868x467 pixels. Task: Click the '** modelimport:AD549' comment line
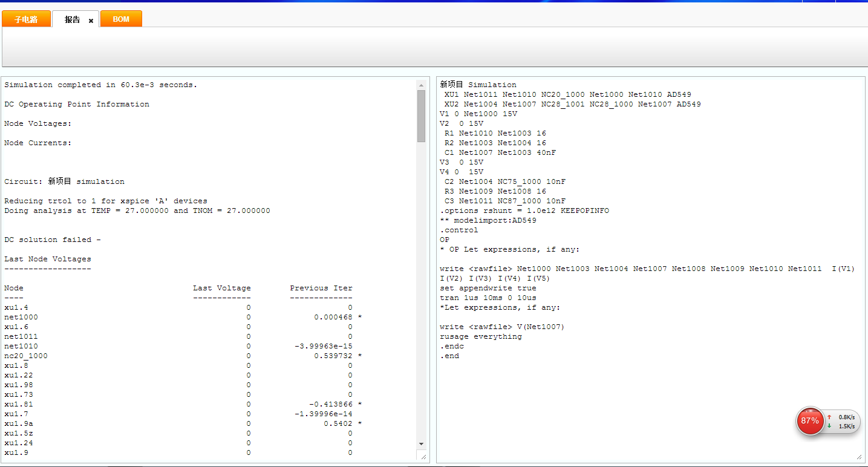(488, 220)
